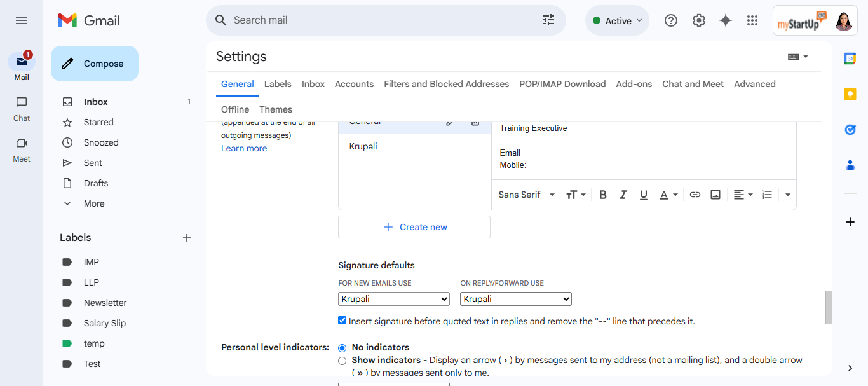The height and width of the screenshot is (386, 868).
Task: Delete the General signature trash icon
Action: (x=475, y=122)
